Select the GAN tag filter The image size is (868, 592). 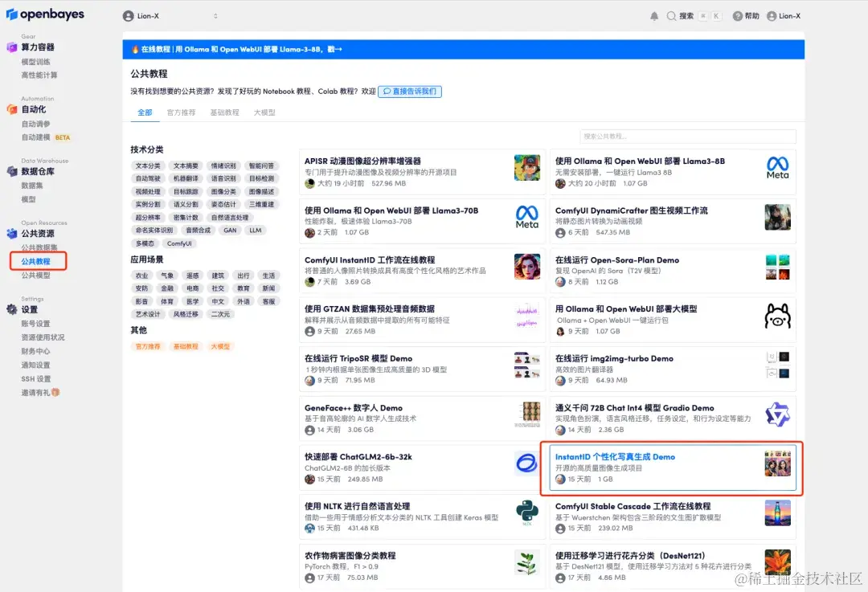pyautogui.click(x=230, y=231)
